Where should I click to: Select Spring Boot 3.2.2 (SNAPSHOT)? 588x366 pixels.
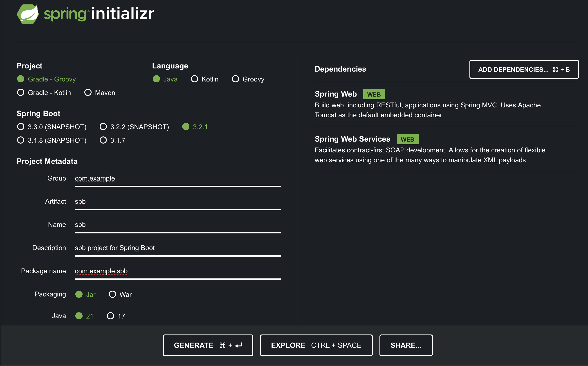[x=134, y=127]
